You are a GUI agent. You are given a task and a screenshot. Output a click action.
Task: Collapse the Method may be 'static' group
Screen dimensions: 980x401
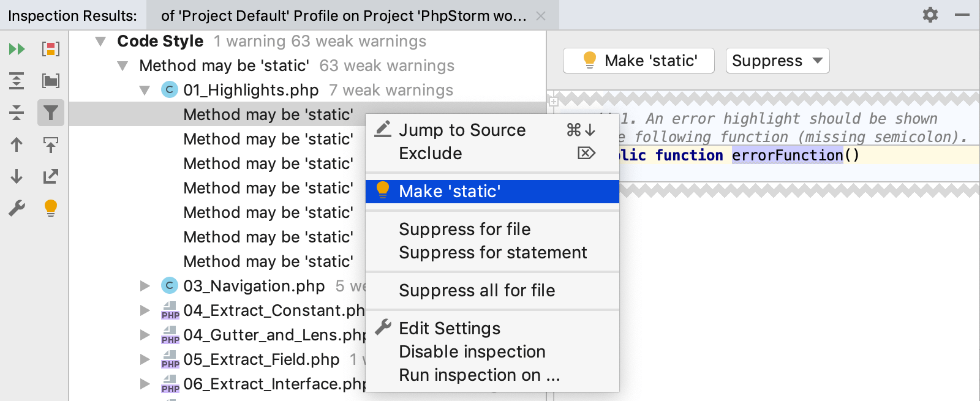(x=123, y=66)
